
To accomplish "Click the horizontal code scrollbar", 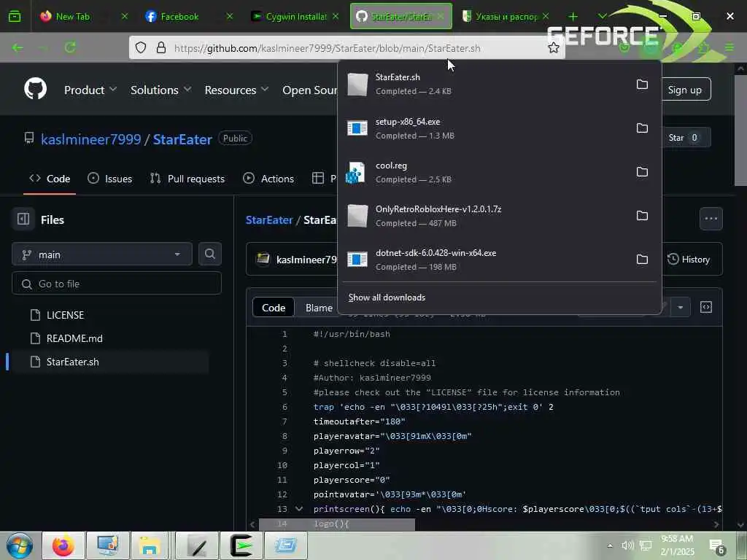I will 336,524.
